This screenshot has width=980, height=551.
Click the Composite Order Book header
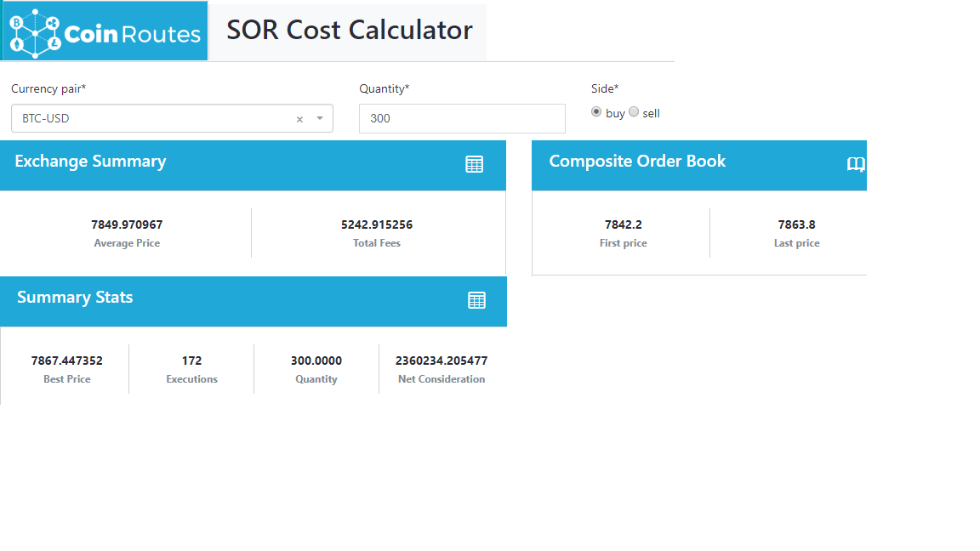click(x=699, y=166)
